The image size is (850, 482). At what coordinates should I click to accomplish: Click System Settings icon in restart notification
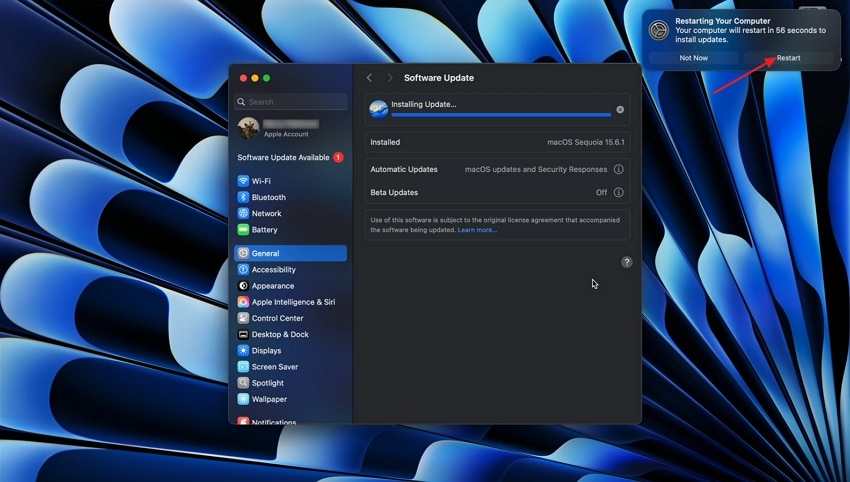(x=659, y=30)
